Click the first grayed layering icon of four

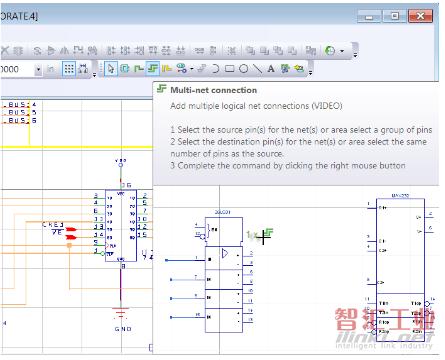point(250,51)
